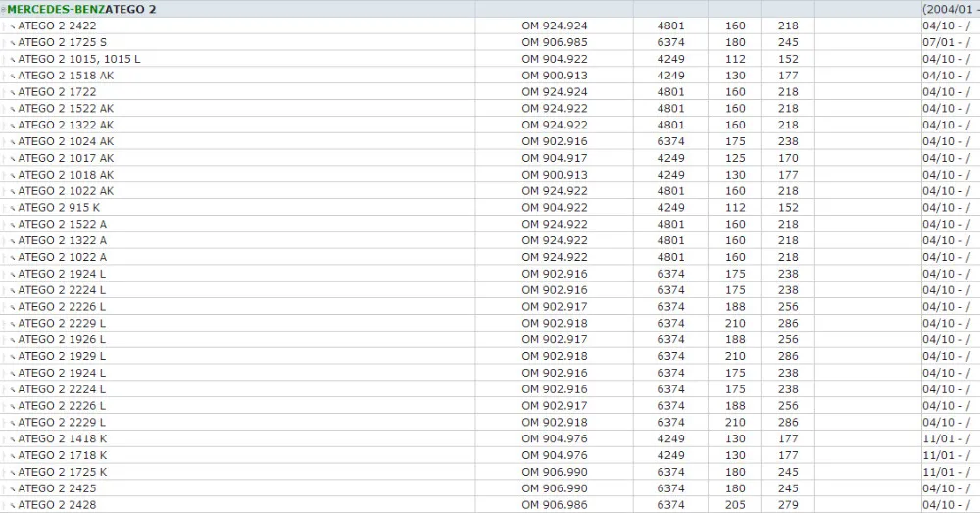Select the ATEGO 2 1022 AK row
This screenshot has height=513, width=980.
pos(490,191)
